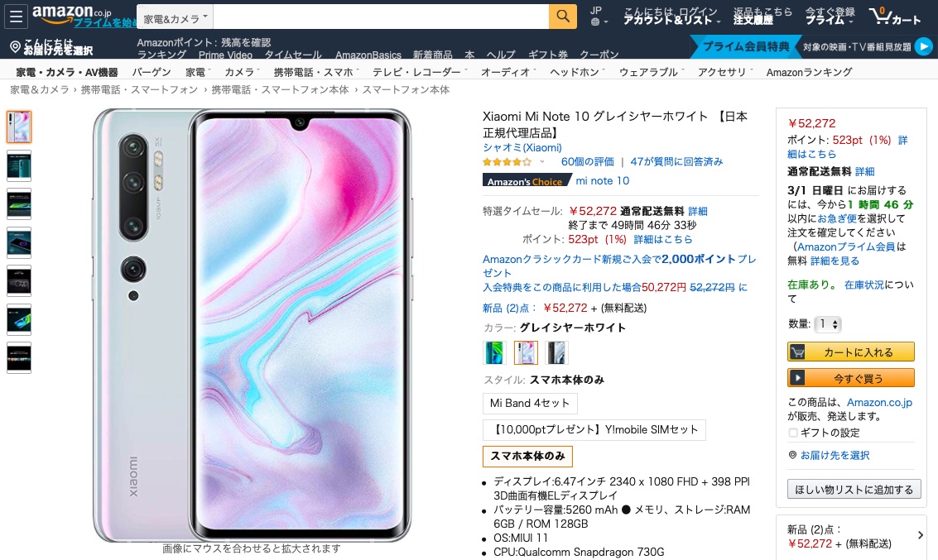This screenshot has height=560, width=938.
Task: Select the green color swatch
Action: 495,352
